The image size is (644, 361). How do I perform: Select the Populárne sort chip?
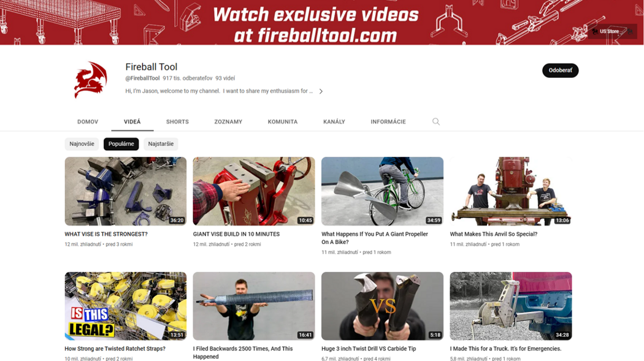point(121,144)
